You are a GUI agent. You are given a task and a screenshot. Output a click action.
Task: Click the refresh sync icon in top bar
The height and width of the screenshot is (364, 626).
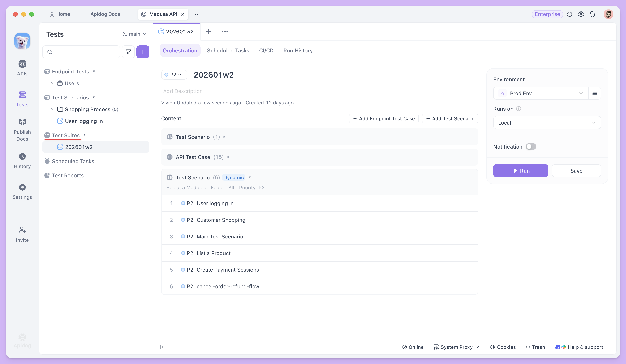(x=569, y=14)
